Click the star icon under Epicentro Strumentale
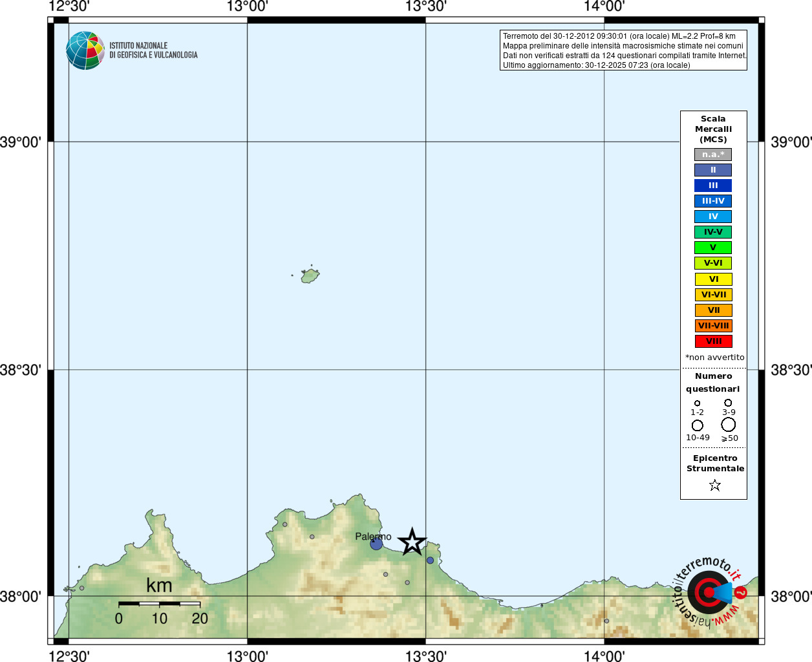Screen dimensions: 812x662 click(714, 485)
